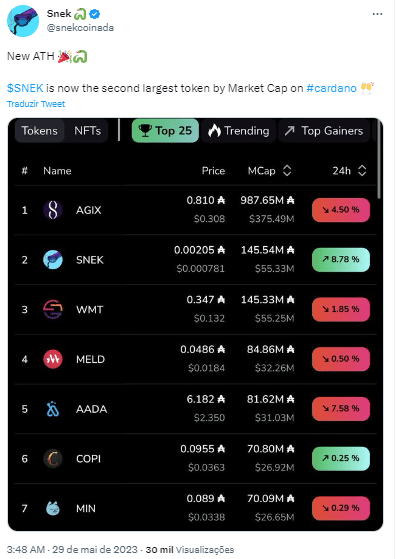This screenshot has width=396, height=559.
Task: Click the MIN cat token logo
Action: [53, 508]
